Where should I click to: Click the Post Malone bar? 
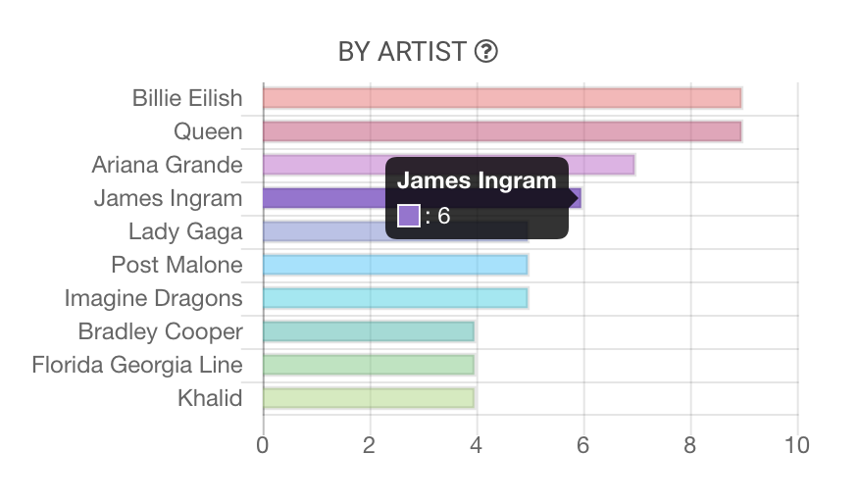[395, 265]
